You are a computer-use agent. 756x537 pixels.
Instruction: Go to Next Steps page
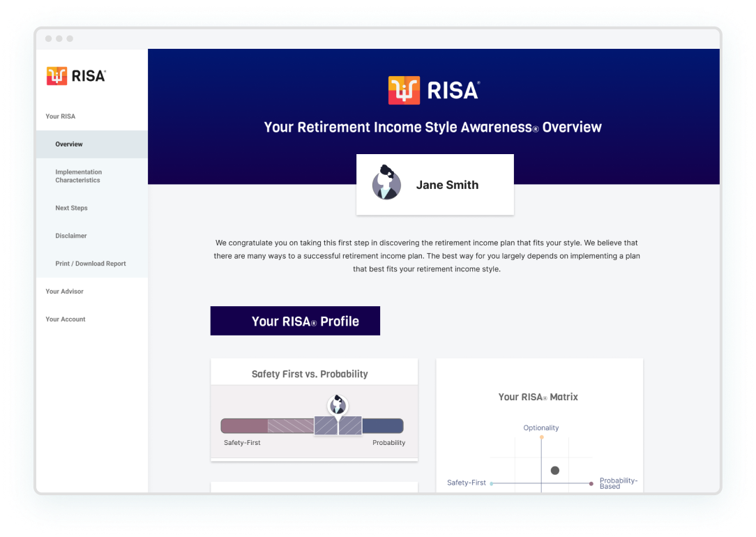coord(71,208)
